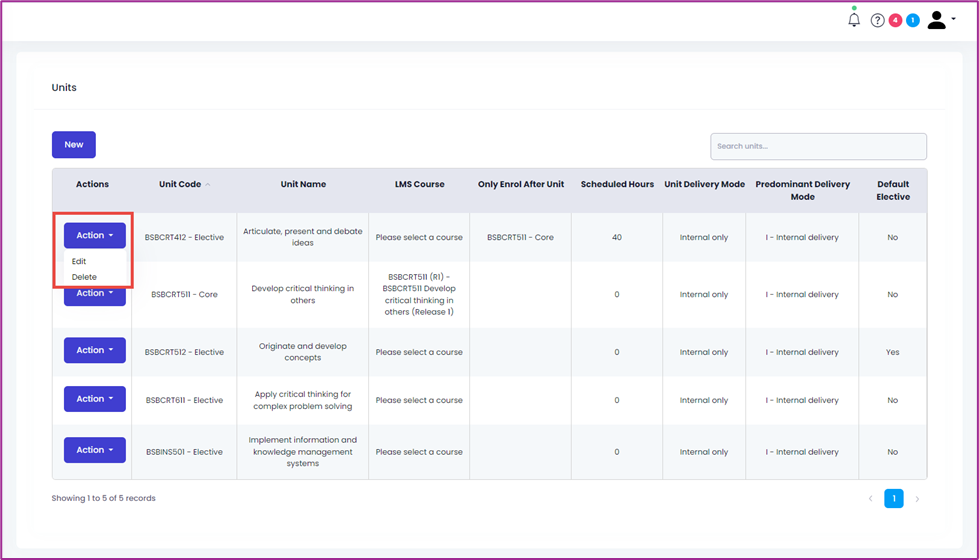Viewport: 979px width, 560px height.
Task: Select Edit from the Action menu
Action: [x=79, y=262]
